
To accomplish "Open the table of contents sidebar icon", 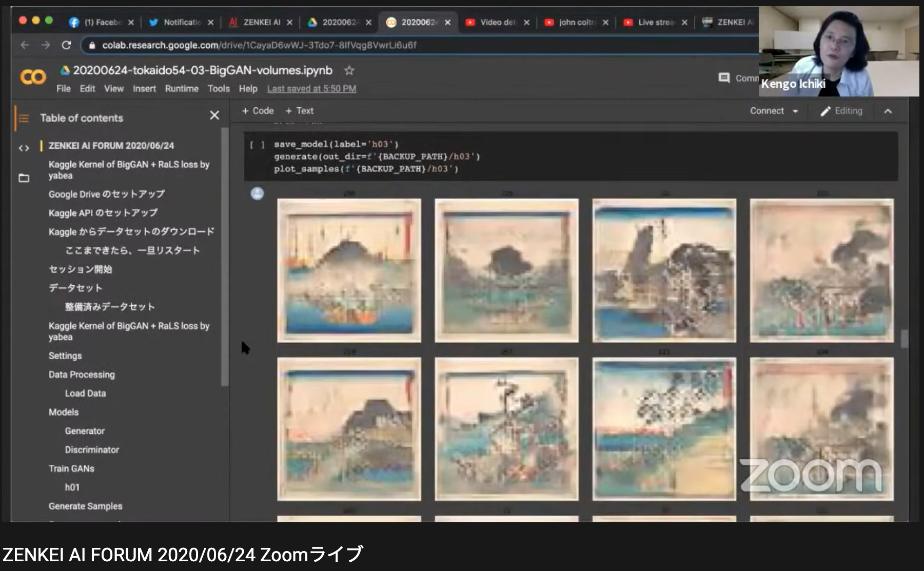I will pos(24,118).
